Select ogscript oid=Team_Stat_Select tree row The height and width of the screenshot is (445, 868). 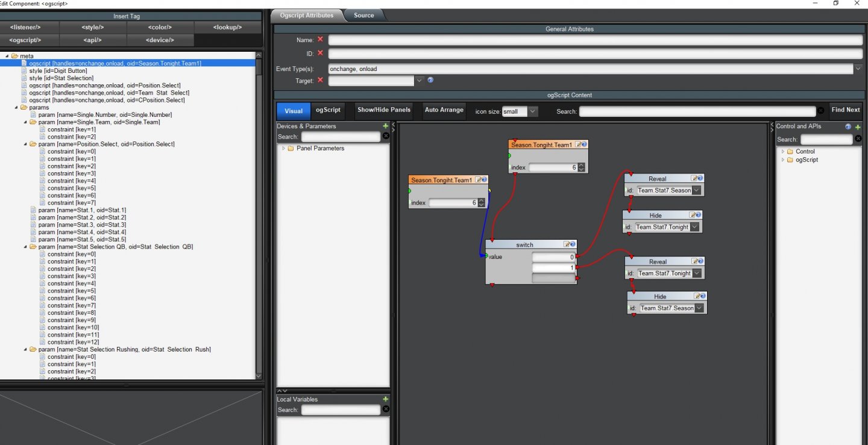pyautogui.click(x=105, y=93)
